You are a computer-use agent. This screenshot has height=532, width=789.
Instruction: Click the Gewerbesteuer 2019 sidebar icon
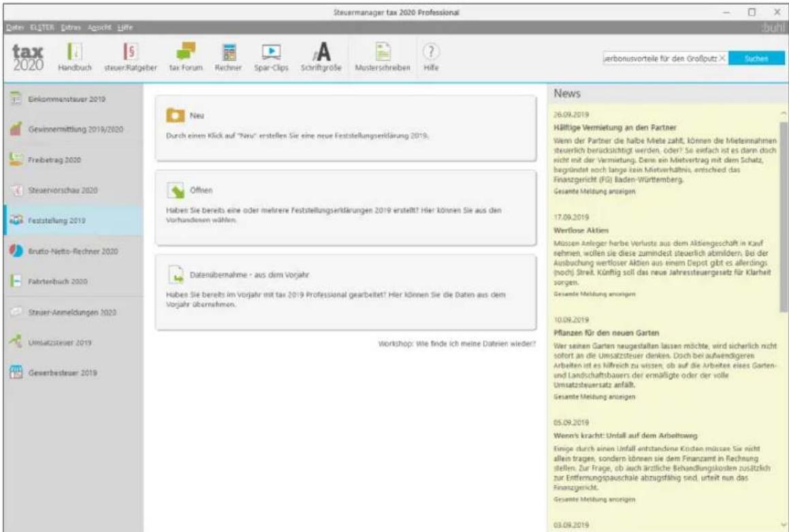coord(16,373)
